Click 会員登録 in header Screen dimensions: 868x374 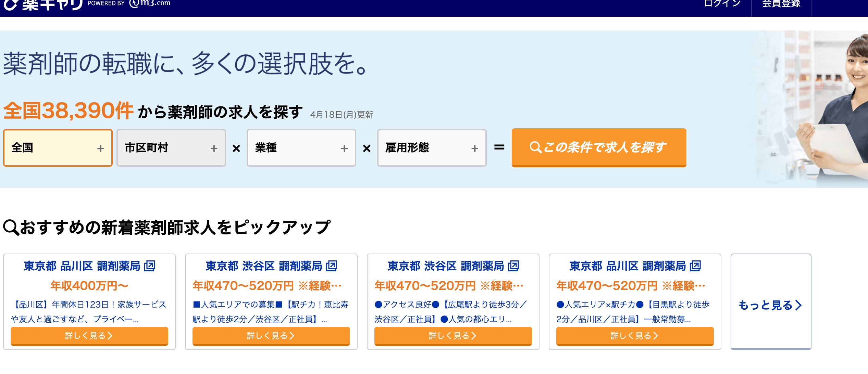click(781, 4)
